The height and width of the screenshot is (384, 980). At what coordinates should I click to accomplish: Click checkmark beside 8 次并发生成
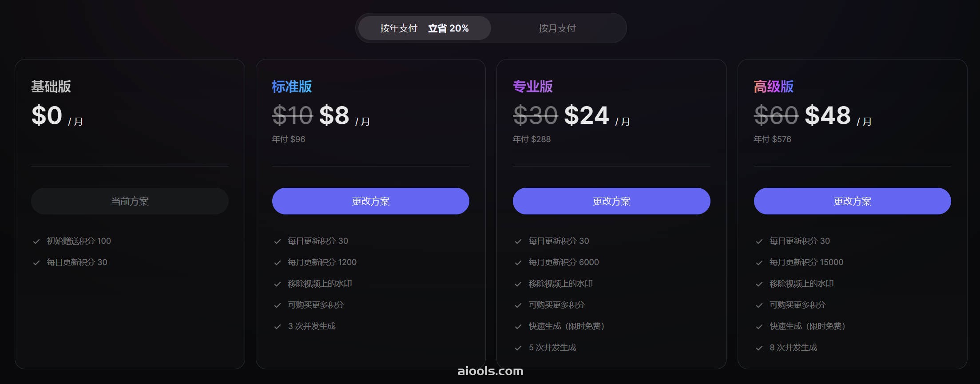(759, 348)
